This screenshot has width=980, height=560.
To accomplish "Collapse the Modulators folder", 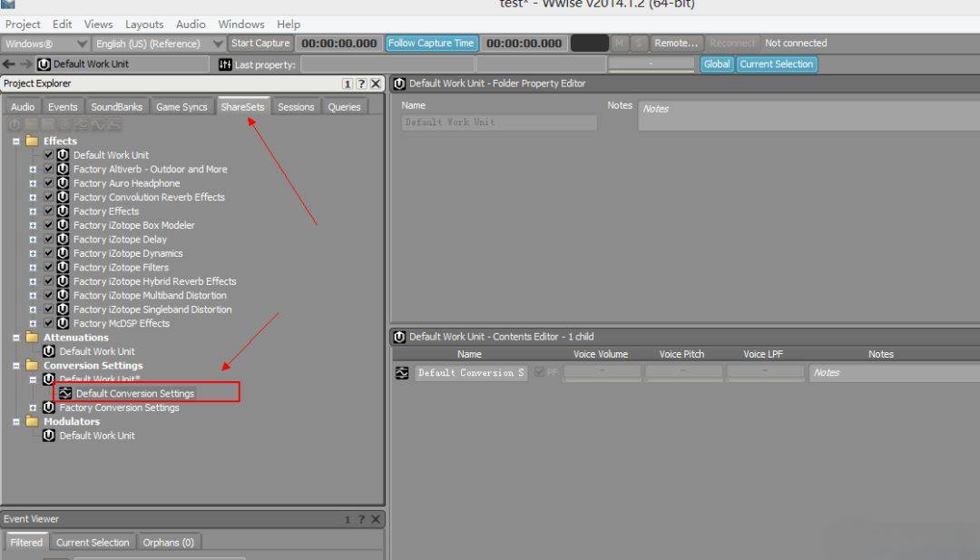I will [16, 422].
